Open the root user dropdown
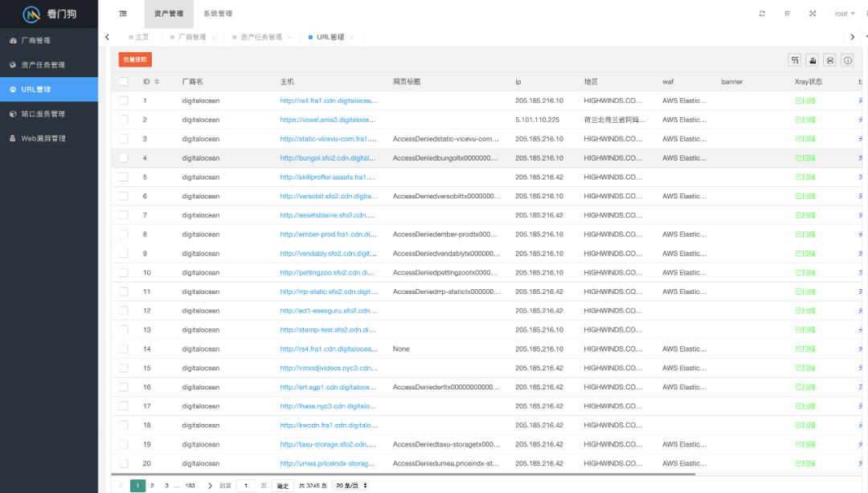Image resolution: width=868 pixels, height=493 pixels. (x=845, y=14)
